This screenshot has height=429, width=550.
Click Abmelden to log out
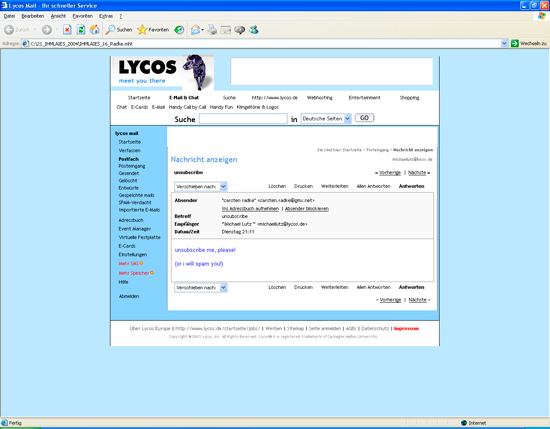[x=129, y=296]
